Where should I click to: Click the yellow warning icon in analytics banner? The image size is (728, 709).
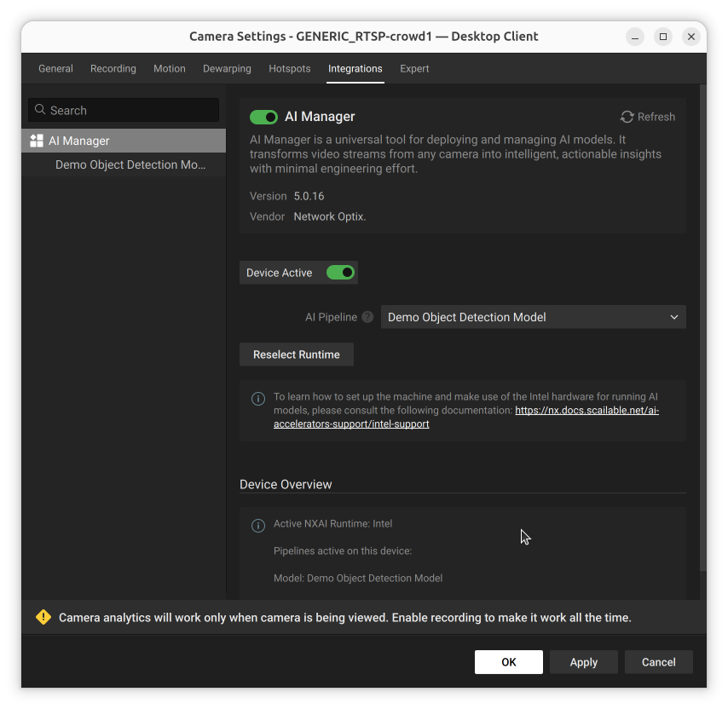[x=43, y=617]
